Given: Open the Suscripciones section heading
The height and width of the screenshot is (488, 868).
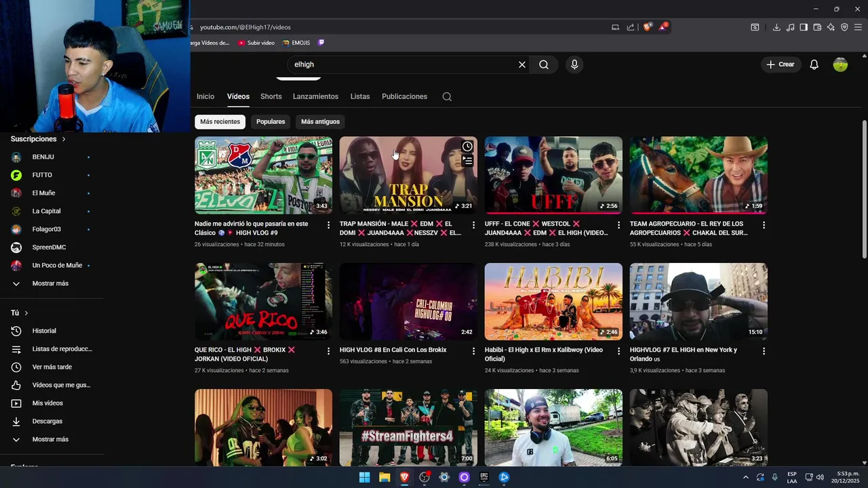Looking at the screenshot, I should click(x=38, y=139).
